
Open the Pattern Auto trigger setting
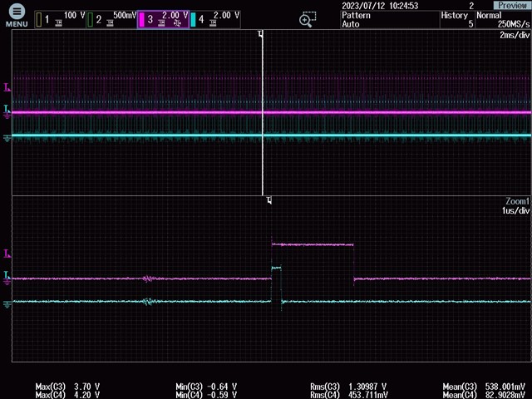390,20
